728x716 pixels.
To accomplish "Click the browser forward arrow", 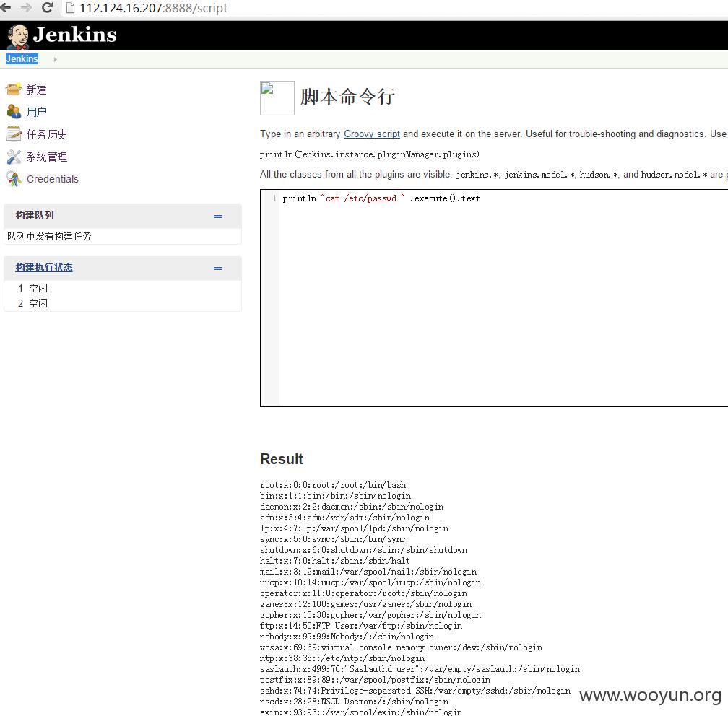I will [27, 7].
